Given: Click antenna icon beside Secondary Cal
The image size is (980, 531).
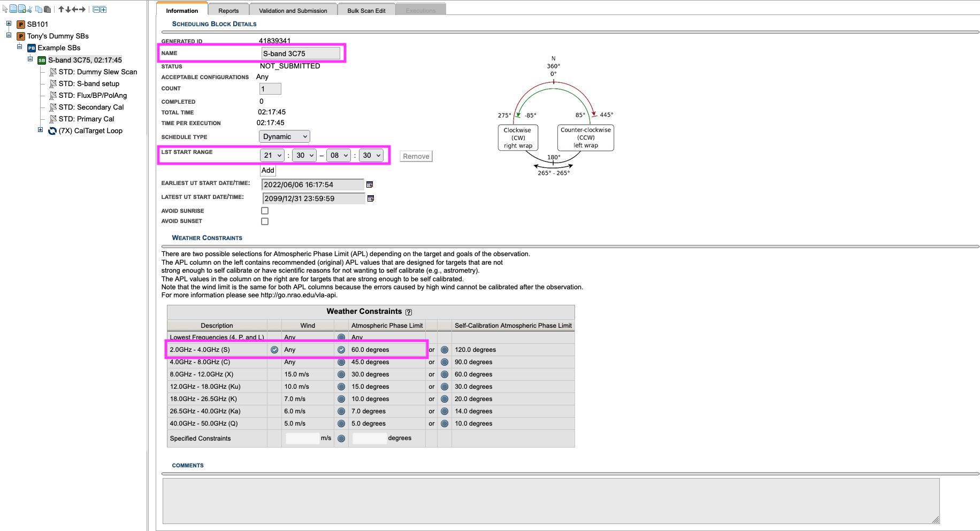Looking at the screenshot, I should [53, 107].
